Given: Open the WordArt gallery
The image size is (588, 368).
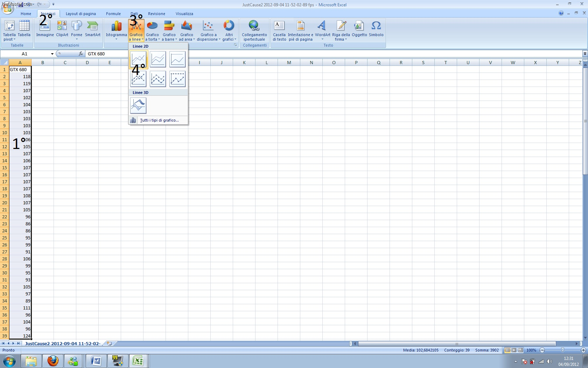Looking at the screenshot, I should tap(322, 30).
